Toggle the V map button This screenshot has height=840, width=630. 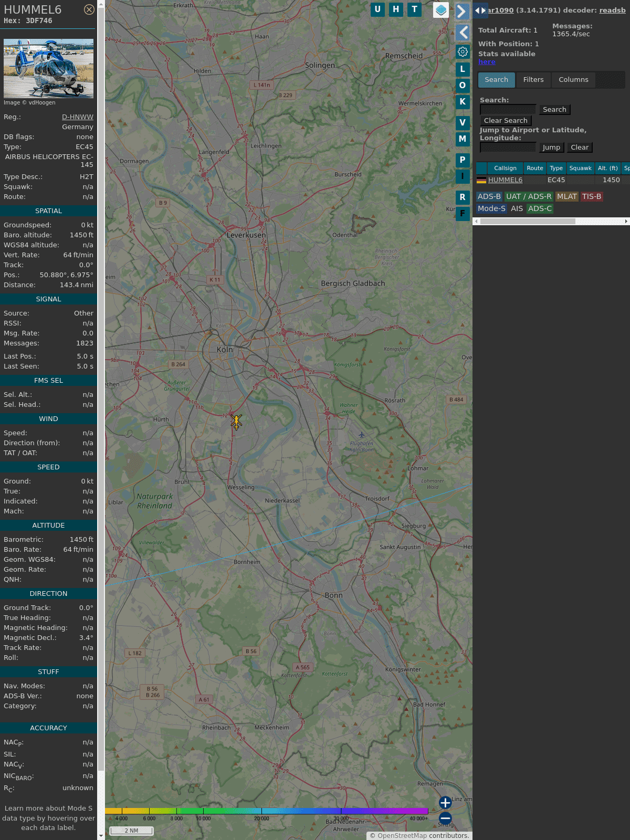(x=463, y=123)
